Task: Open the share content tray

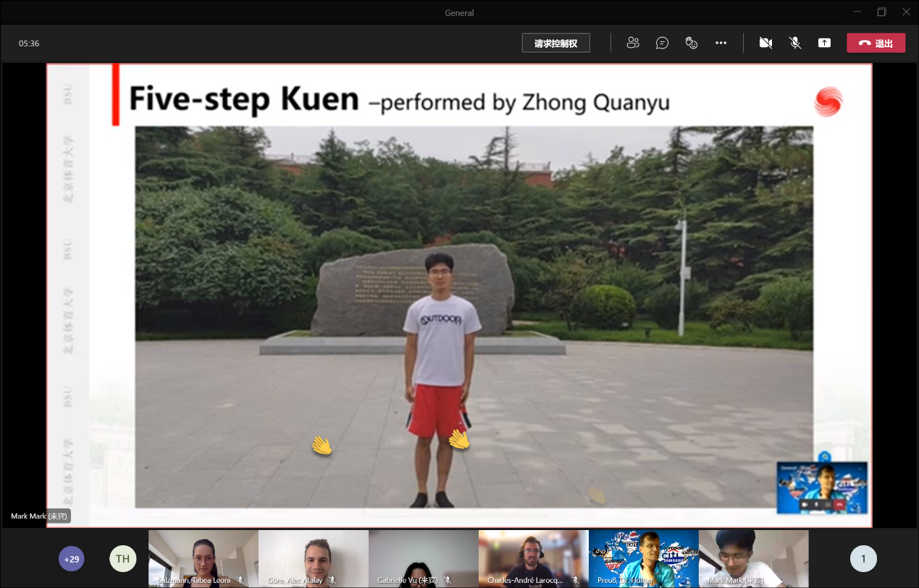Action: click(824, 43)
